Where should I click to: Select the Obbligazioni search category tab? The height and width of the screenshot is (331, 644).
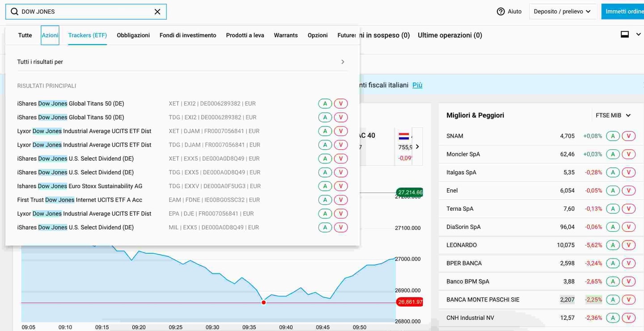coord(133,35)
